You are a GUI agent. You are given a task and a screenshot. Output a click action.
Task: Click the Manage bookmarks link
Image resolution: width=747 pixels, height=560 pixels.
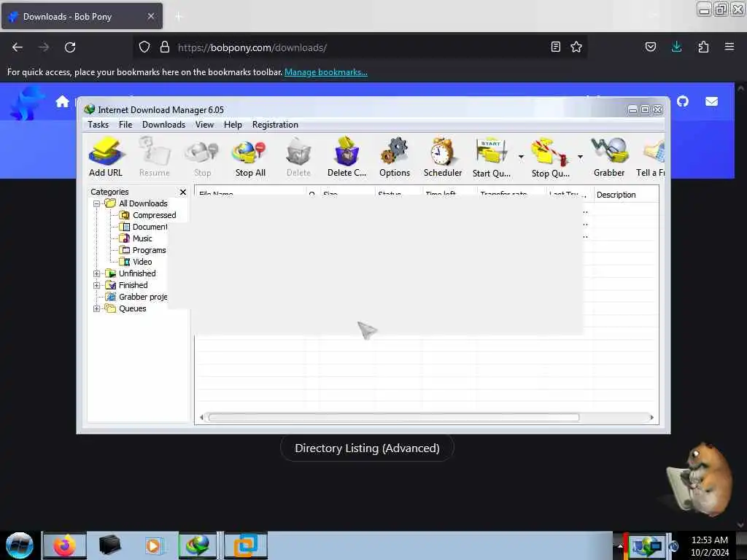tap(326, 72)
